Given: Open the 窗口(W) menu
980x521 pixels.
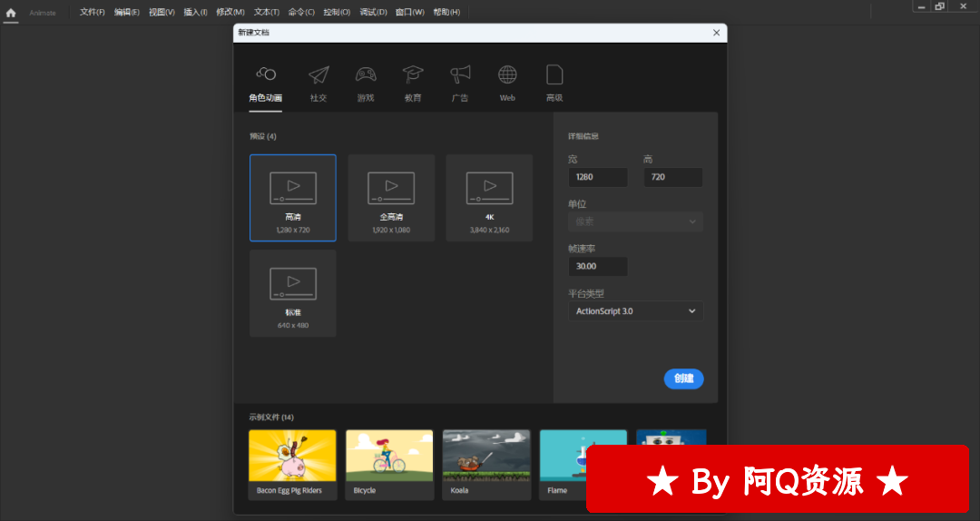Looking at the screenshot, I should (409, 12).
